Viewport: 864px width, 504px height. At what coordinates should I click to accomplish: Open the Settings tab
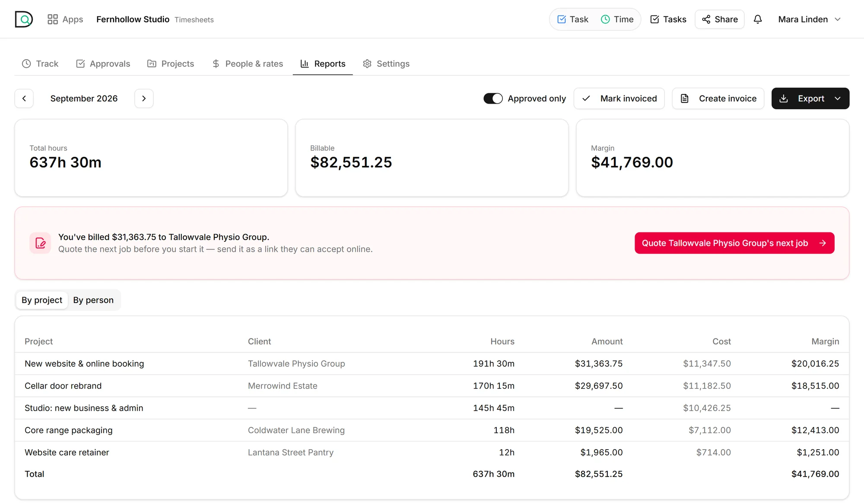click(x=386, y=64)
